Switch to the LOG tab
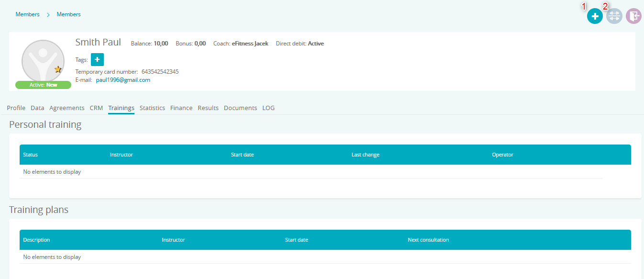 [x=268, y=108]
